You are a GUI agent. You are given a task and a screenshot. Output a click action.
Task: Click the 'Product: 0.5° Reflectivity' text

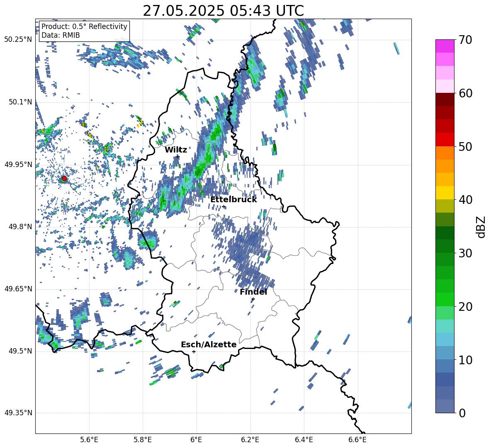[84, 26]
